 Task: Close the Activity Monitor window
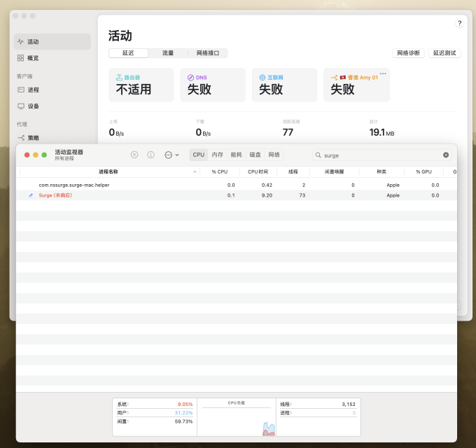(x=27, y=155)
